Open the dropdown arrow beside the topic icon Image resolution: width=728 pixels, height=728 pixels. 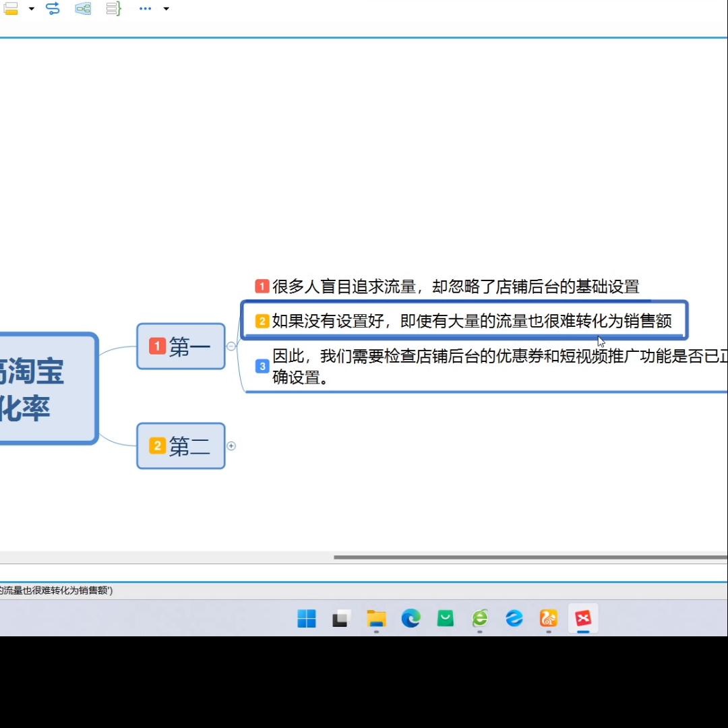coord(32,8)
